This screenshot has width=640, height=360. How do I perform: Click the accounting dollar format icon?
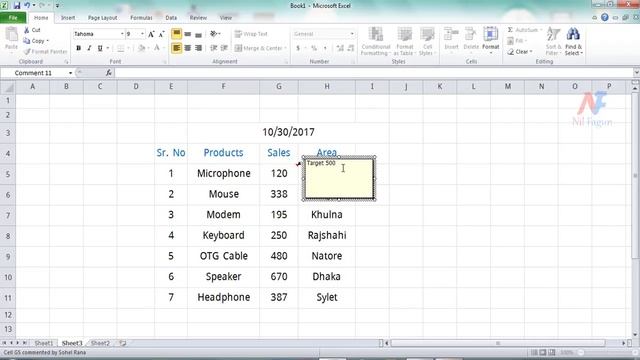point(298,48)
